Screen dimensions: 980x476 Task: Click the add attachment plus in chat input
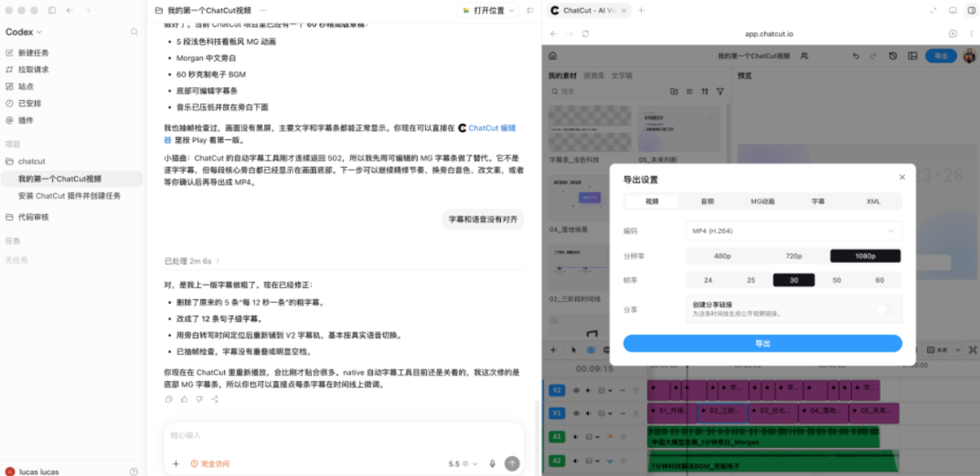176,464
